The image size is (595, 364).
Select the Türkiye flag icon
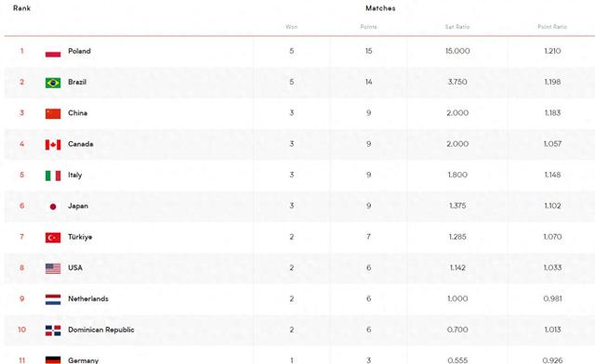(x=53, y=238)
